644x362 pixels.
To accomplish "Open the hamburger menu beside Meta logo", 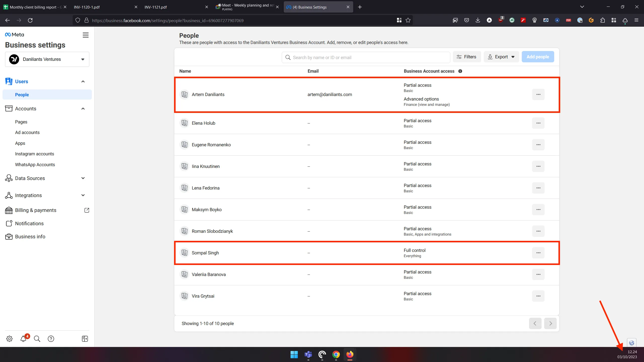I will [x=86, y=35].
